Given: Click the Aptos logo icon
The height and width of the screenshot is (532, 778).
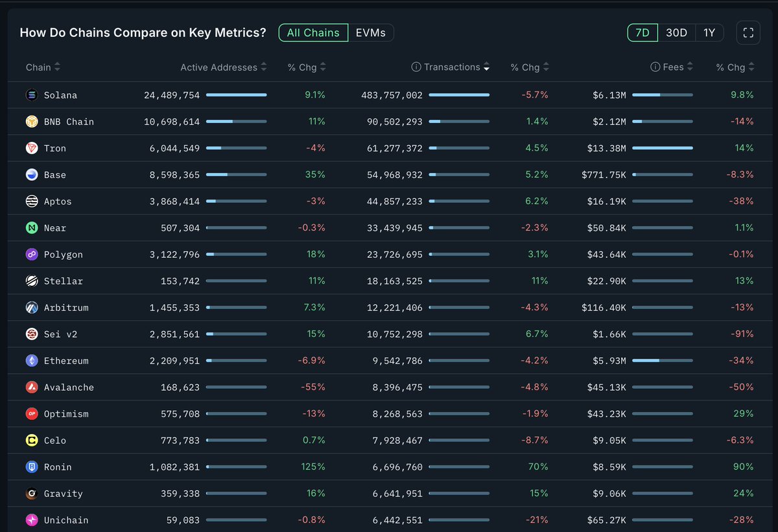Looking at the screenshot, I should pos(32,201).
